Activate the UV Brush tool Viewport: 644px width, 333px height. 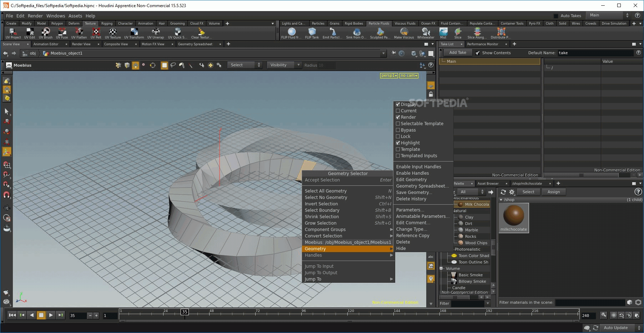[46, 34]
